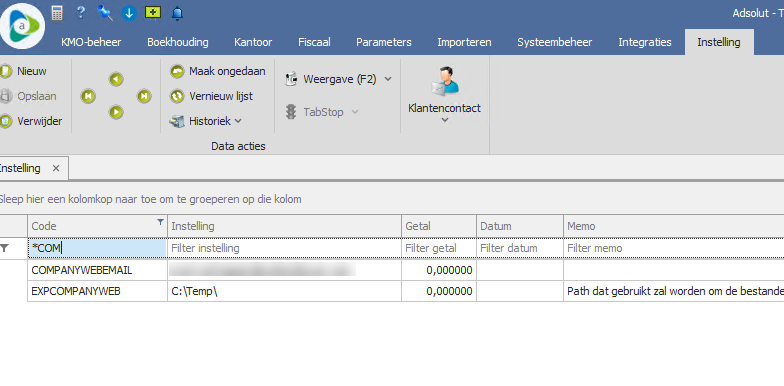Go to previous record up arrow
Screen dimensions: 784x386
pyautogui.click(x=116, y=79)
